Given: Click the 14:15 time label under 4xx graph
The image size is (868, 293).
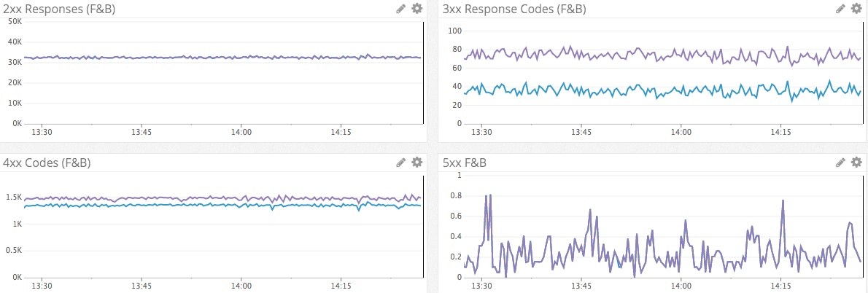Looking at the screenshot, I should tap(341, 286).
